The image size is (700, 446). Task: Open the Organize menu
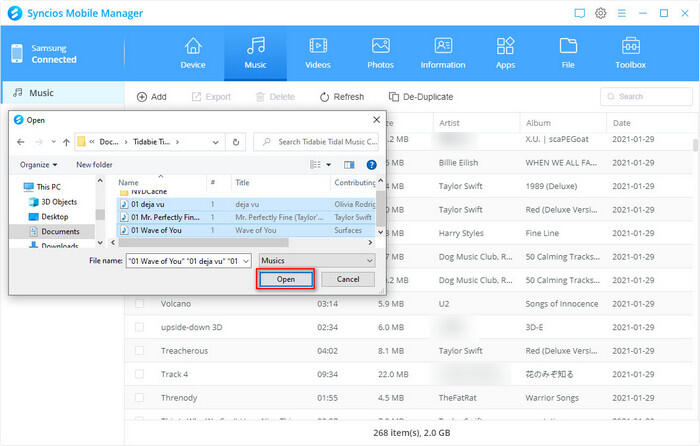pyautogui.click(x=38, y=165)
